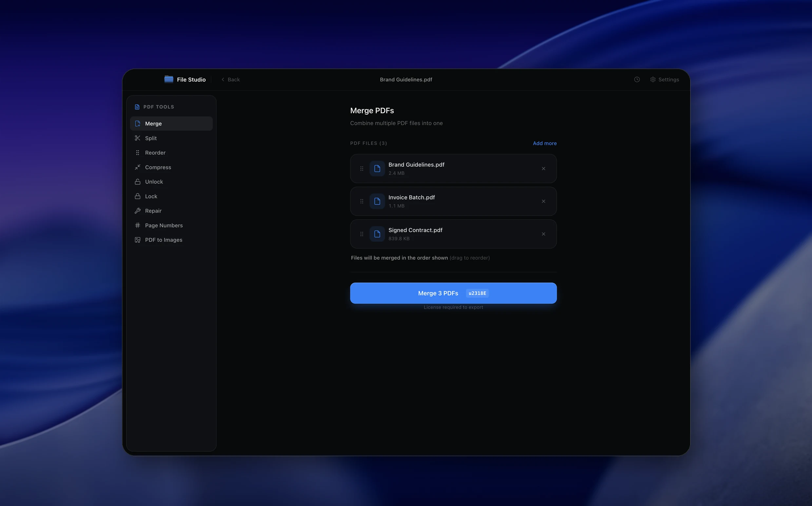Click the Merge 3 PDFs button
Viewport: 812px width, 506px height.
[x=454, y=293]
